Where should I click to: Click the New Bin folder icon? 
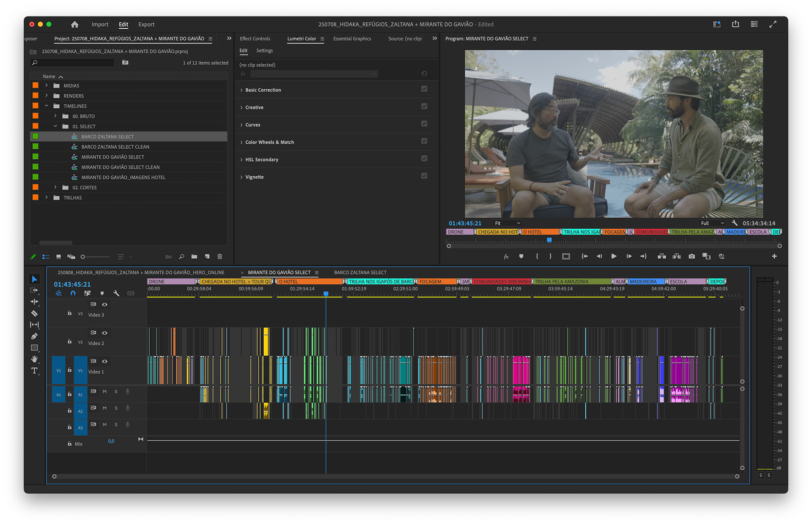click(x=194, y=256)
